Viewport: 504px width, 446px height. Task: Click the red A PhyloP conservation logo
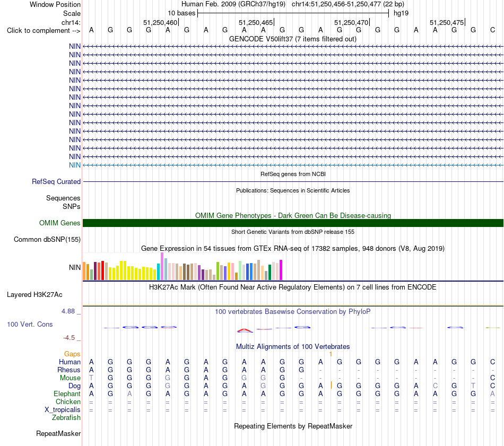[x=245, y=330]
